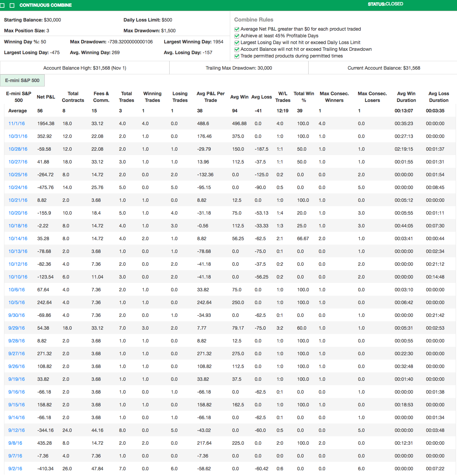This screenshot has height=476, width=457.
Task: Click the STATUS:CLOSED label in header
Action: (385, 4)
